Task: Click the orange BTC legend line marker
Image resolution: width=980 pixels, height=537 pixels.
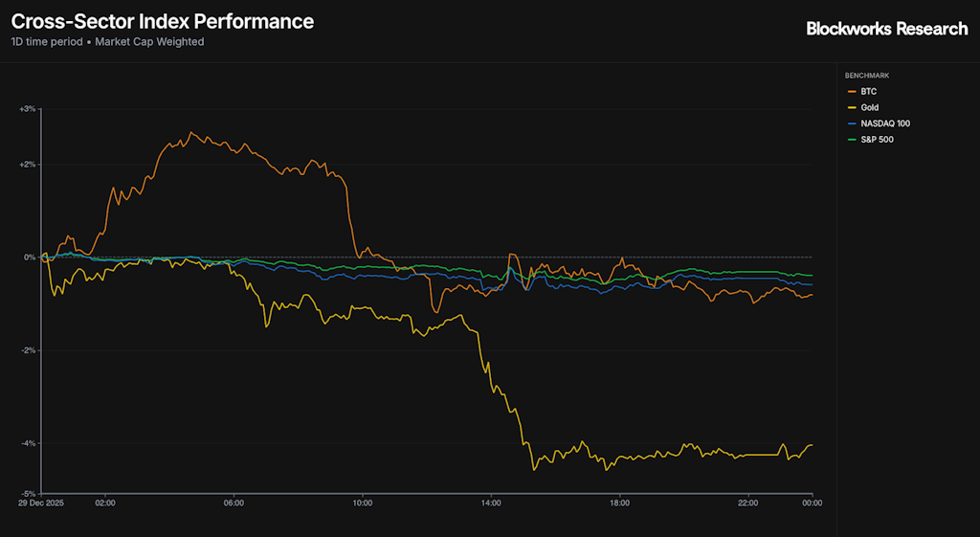Action: tap(851, 92)
